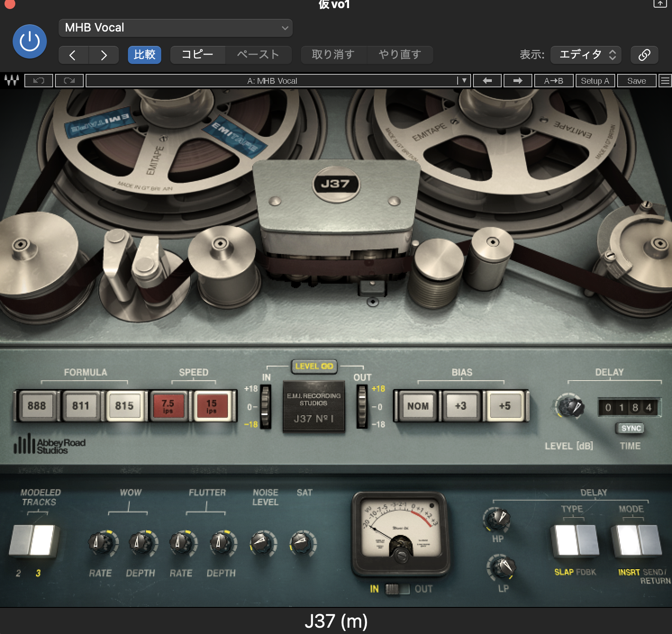Click the delay TIME value display 0184
The height and width of the screenshot is (634, 672).
(629, 408)
